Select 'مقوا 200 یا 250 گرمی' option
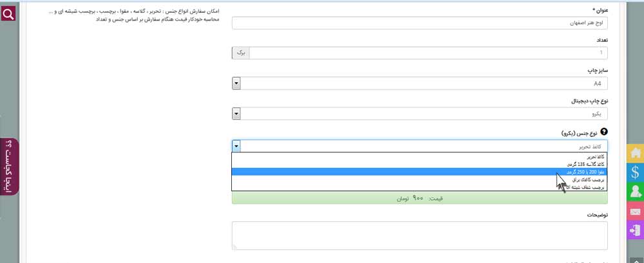 pyautogui.click(x=420, y=172)
